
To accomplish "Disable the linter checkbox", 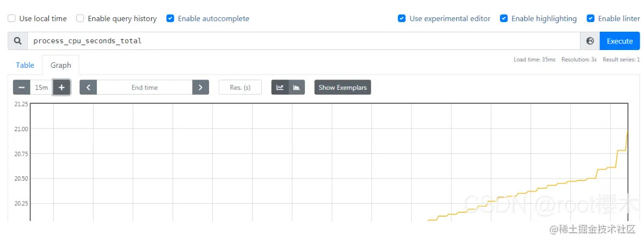I will point(591,18).
